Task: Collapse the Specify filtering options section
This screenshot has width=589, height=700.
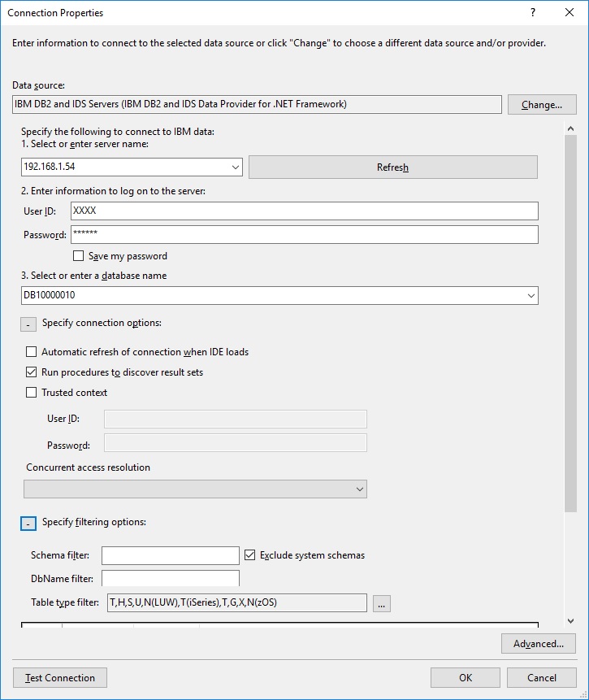Action: [28, 524]
